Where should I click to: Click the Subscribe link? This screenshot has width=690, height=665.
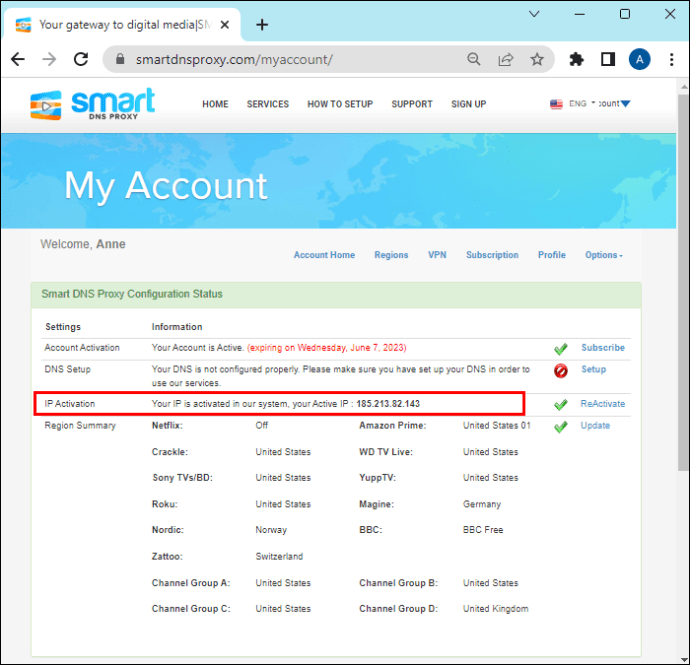[x=603, y=348]
